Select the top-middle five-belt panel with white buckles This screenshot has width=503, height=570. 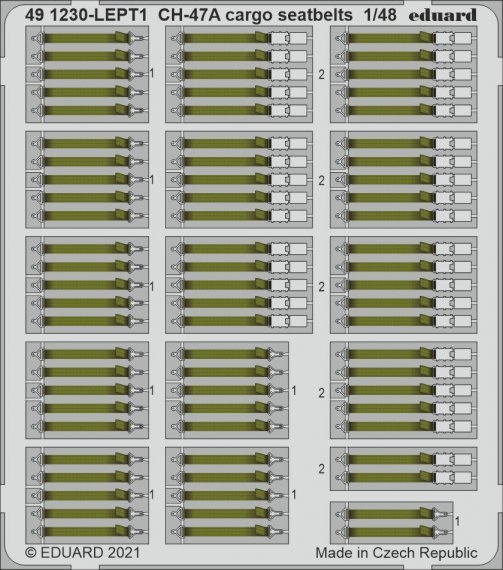[239, 74]
